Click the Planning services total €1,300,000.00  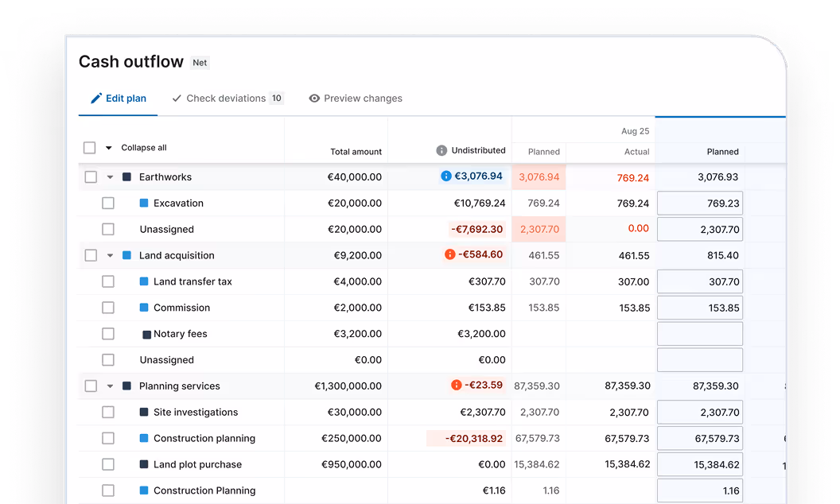pyautogui.click(x=348, y=386)
